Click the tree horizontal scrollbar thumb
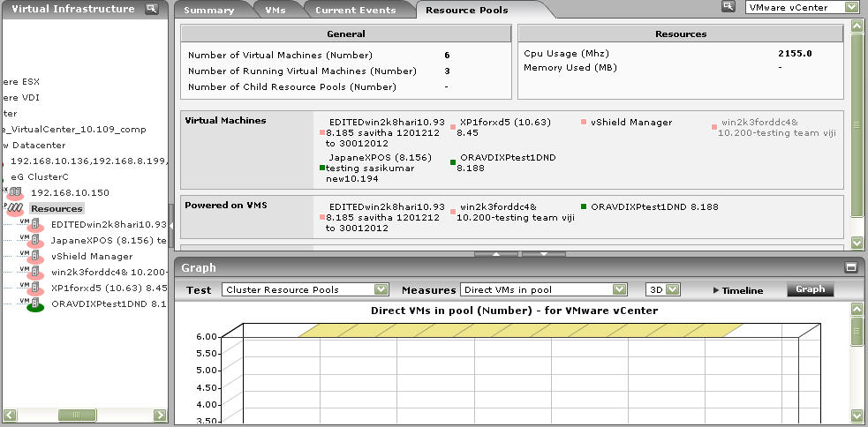The image size is (868, 427). tap(77, 415)
